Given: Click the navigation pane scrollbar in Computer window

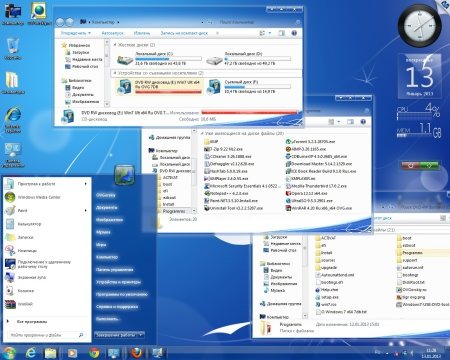Looking at the screenshot, I should [107, 73].
